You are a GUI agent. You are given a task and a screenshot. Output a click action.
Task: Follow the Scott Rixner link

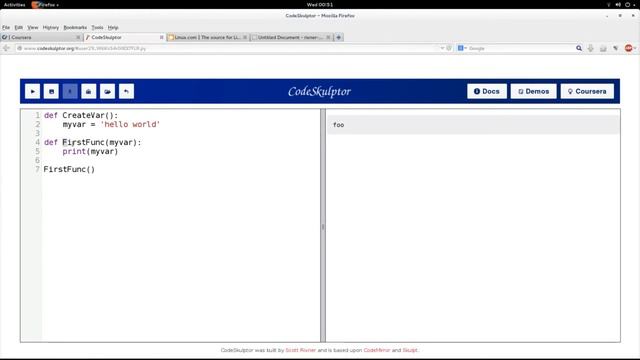click(300, 350)
